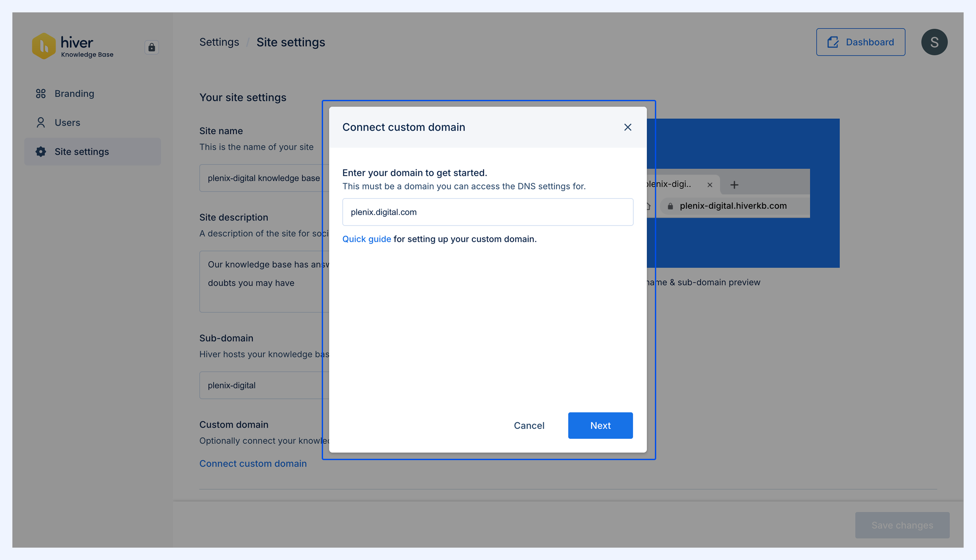Click the plenix-digital.hiverkb.com URL in preview
This screenshot has width=976, height=560.
(733, 206)
